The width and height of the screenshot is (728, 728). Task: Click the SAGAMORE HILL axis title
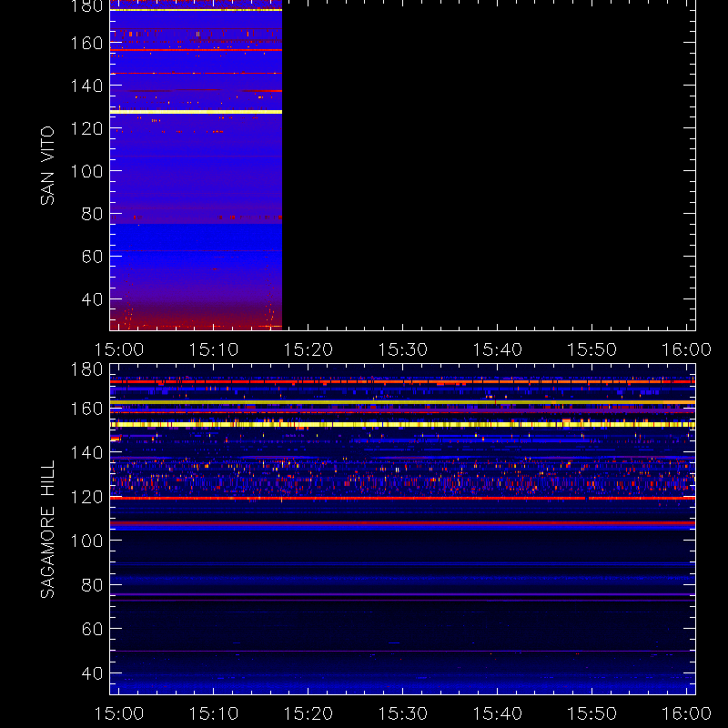pos(47,529)
